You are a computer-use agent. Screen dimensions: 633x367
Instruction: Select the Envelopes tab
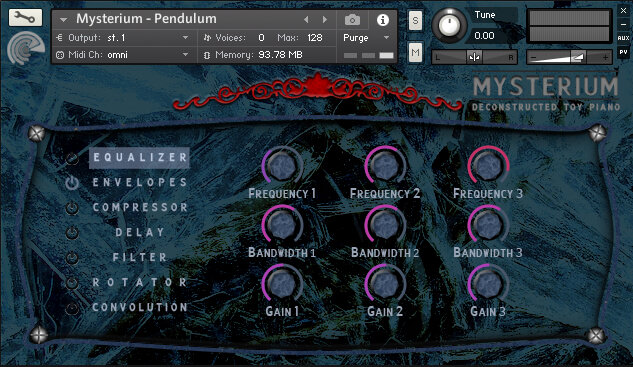point(140,182)
